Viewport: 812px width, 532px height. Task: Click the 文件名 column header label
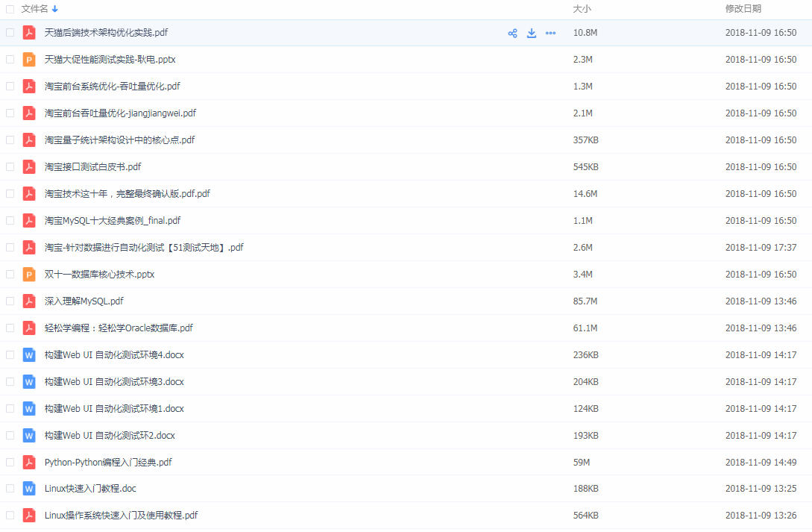34,9
